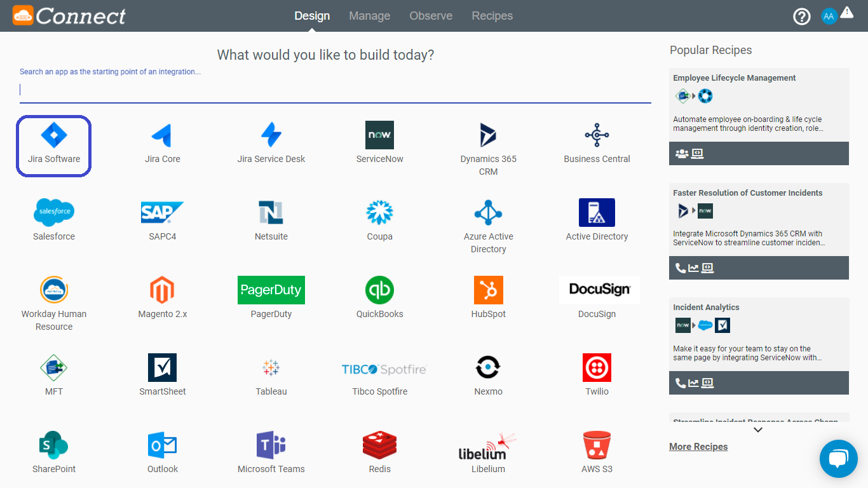Switch to the Manage tab

(370, 16)
